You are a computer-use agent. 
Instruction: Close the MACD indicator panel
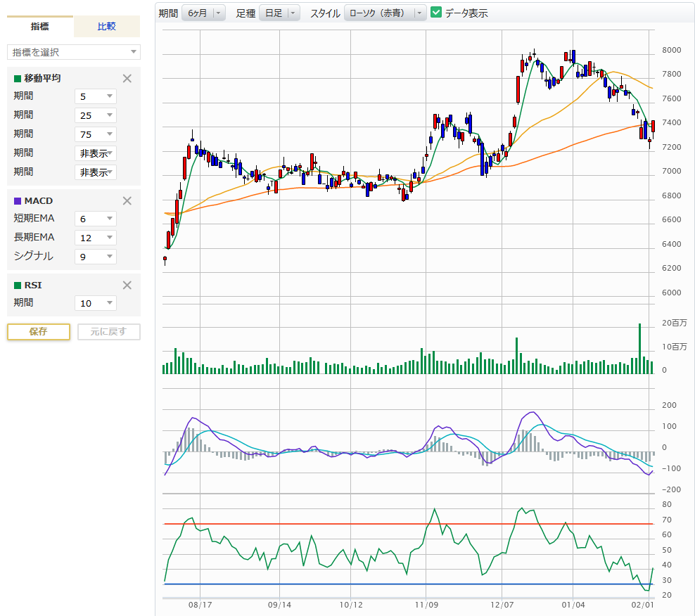tap(127, 201)
